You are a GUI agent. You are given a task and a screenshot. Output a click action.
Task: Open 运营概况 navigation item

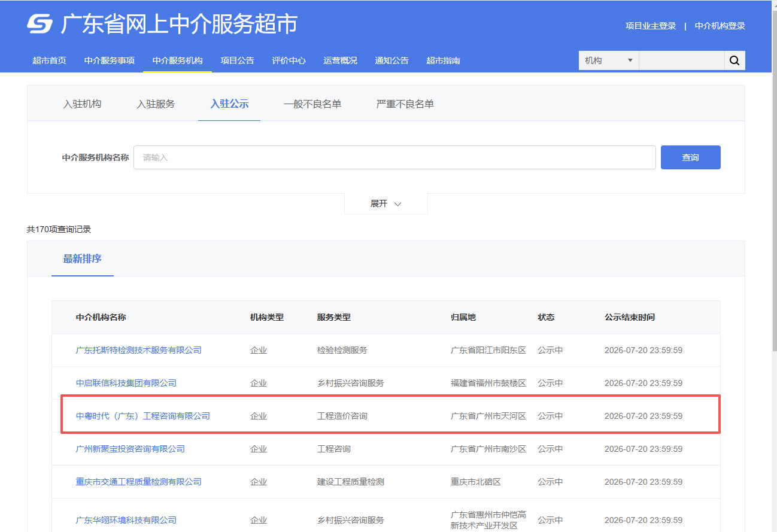(340, 60)
